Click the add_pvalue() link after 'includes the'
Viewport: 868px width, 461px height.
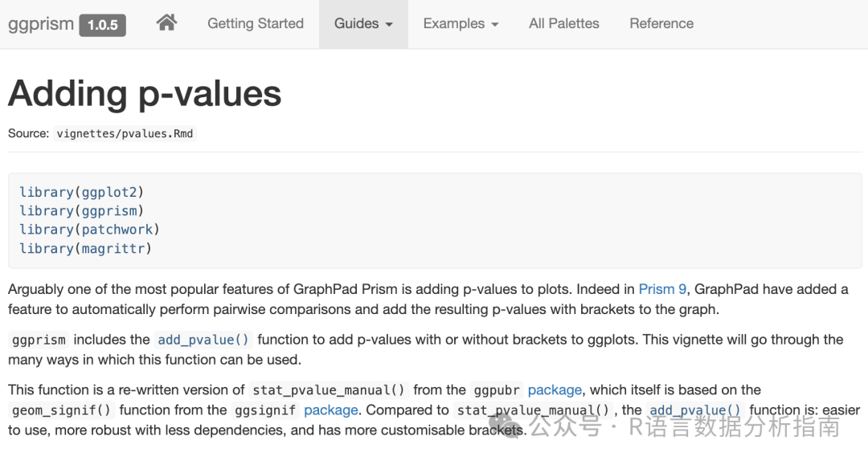pyautogui.click(x=203, y=340)
